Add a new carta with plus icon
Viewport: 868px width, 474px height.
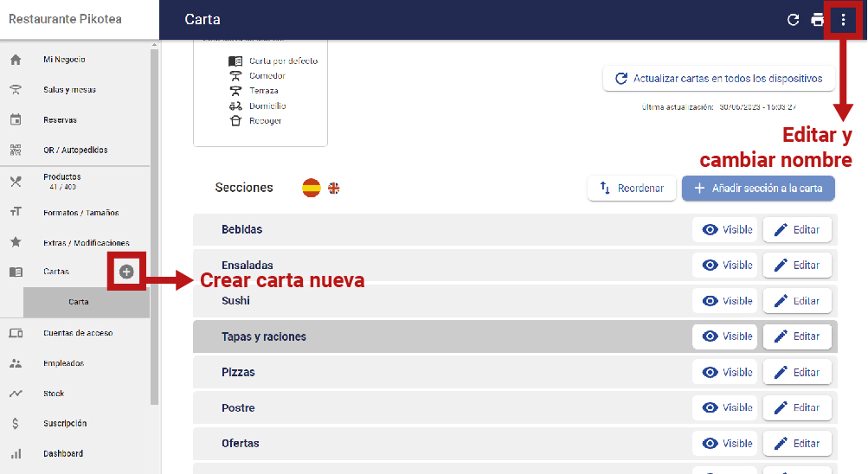coord(126,272)
